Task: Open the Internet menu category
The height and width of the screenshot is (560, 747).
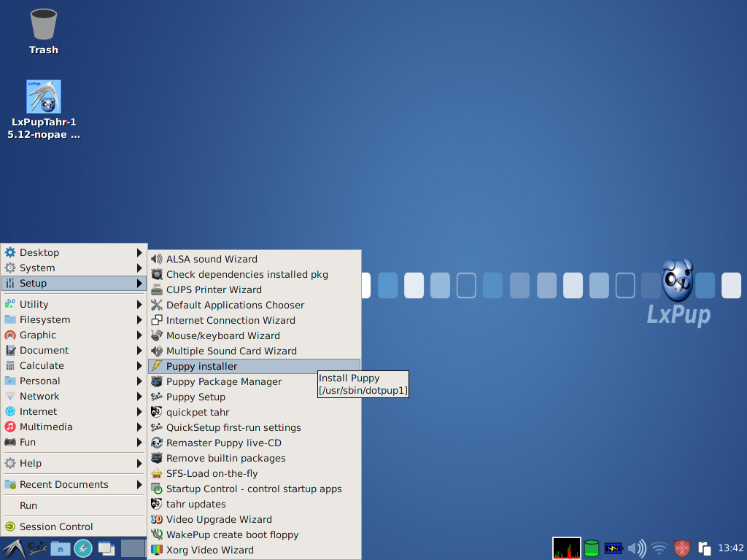Action: click(x=74, y=411)
